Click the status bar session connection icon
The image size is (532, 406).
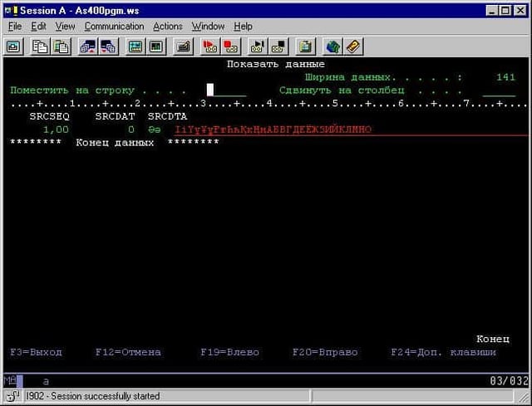13,396
